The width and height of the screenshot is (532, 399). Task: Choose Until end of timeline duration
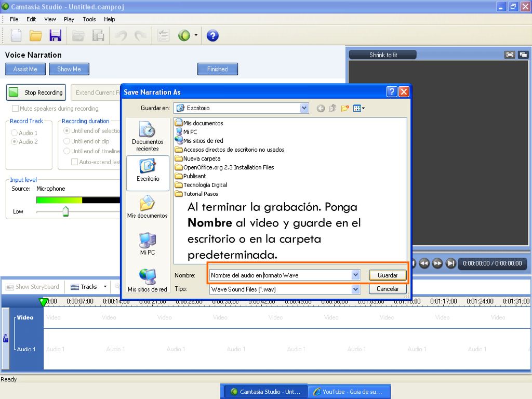(x=67, y=151)
